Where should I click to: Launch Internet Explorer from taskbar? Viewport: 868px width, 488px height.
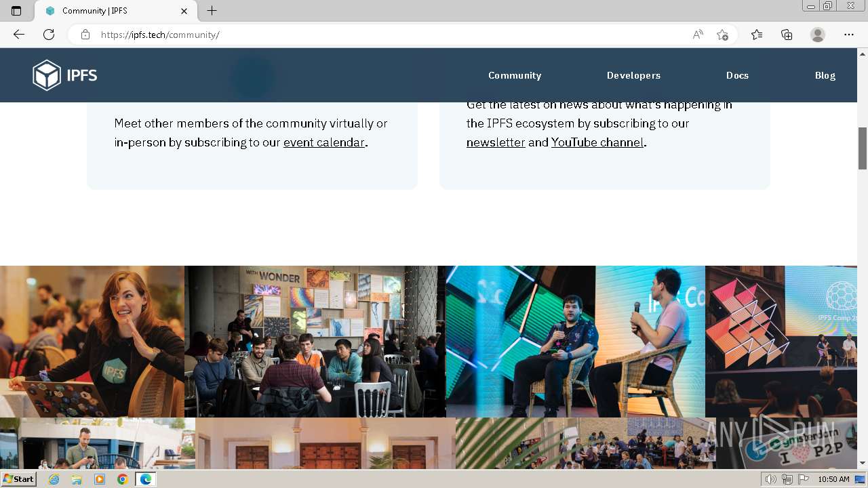coord(54,479)
